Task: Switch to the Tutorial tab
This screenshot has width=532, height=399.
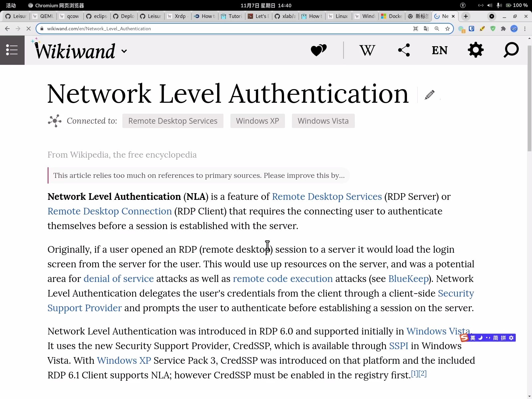Action: click(x=232, y=16)
